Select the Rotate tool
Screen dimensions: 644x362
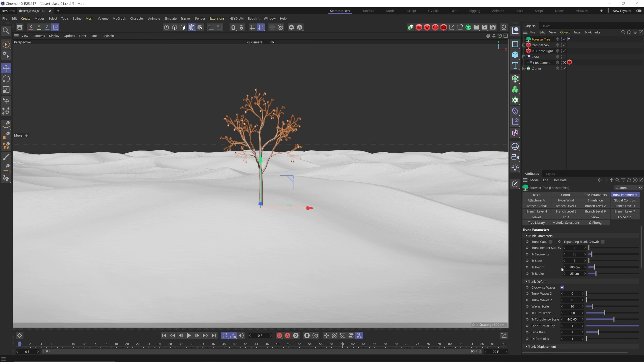(6, 79)
